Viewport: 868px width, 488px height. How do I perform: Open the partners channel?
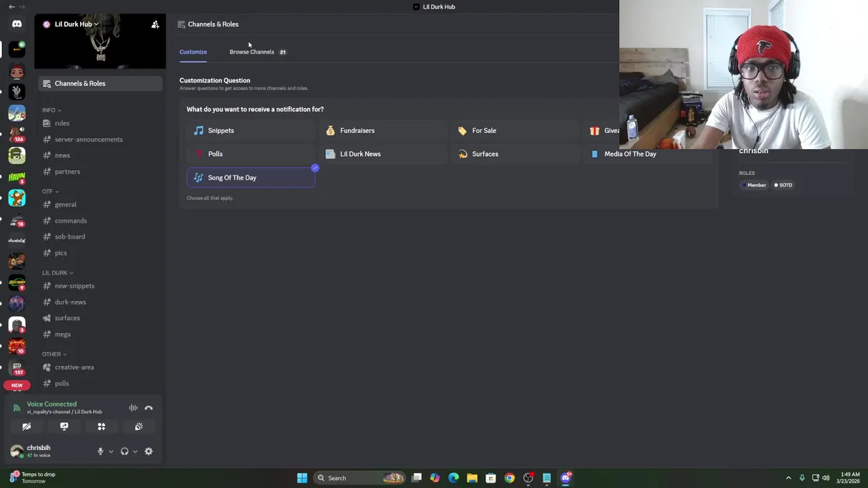[100, 171]
